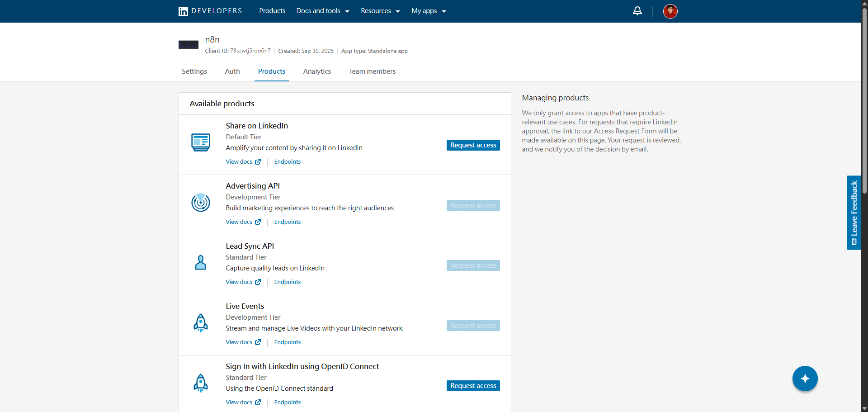Click the Lead Sync API person icon
The height and width of the screenshot is (412, 868).
[200, 262]
